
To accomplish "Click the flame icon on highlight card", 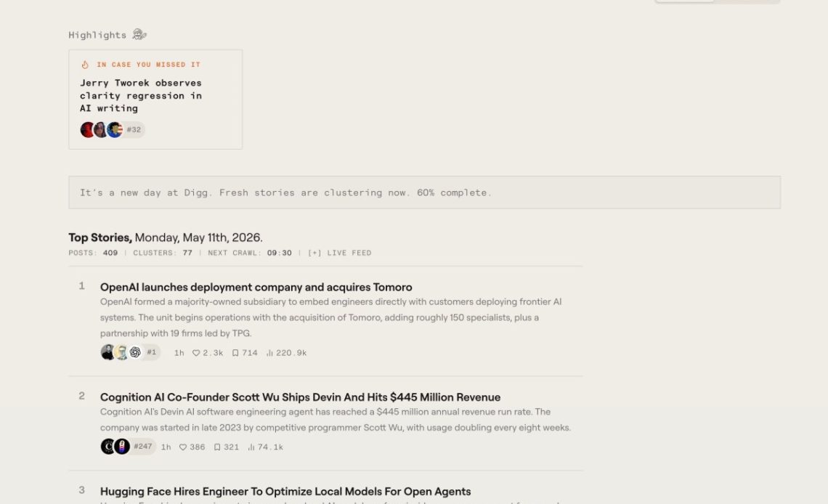I will tap(85, 65).
